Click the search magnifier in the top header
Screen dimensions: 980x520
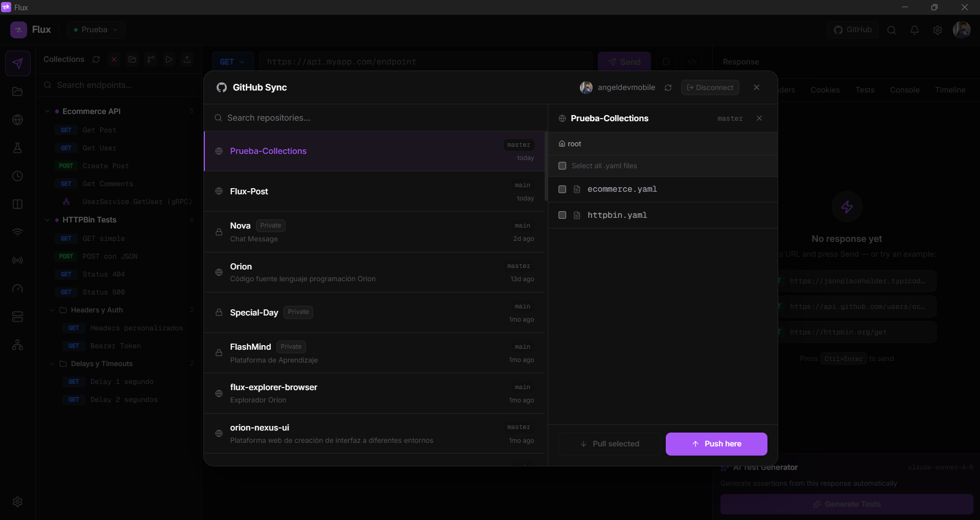[x=892, y=30]
